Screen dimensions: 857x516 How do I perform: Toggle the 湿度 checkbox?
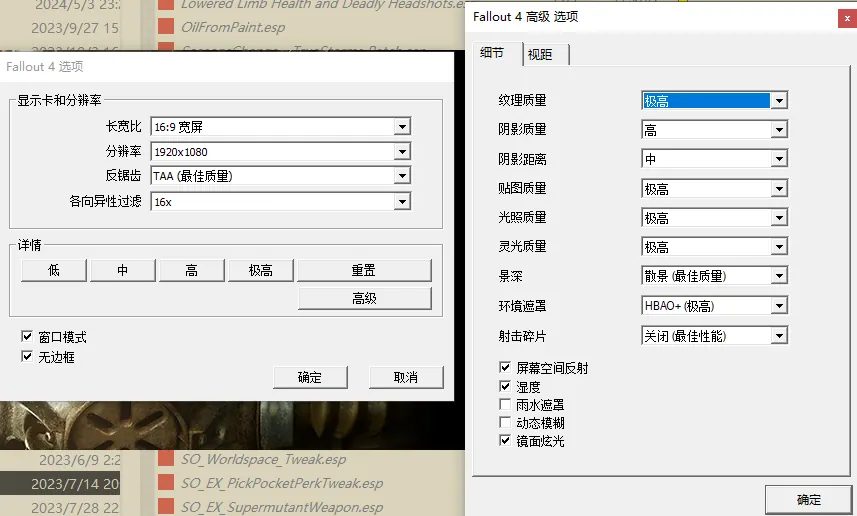tap(505, 386)
